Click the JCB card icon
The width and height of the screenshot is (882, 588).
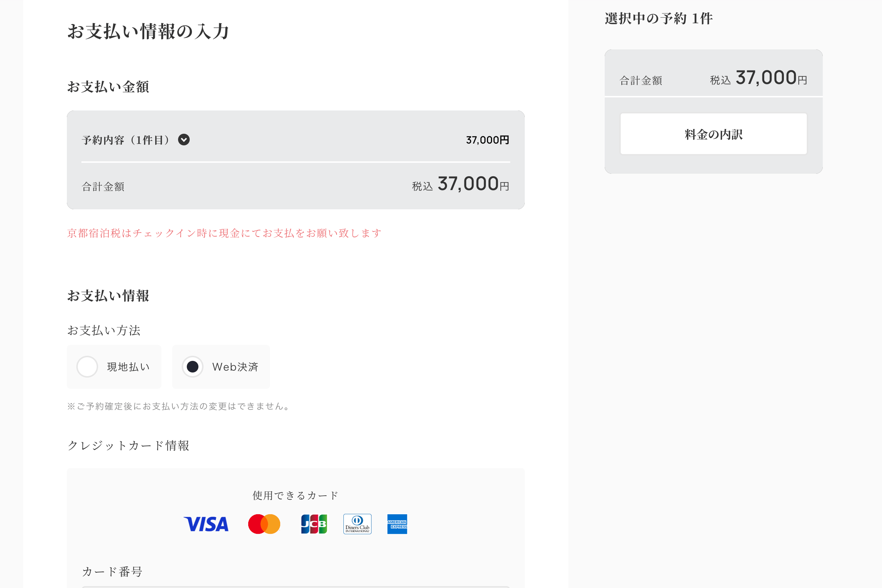(314, 524)
